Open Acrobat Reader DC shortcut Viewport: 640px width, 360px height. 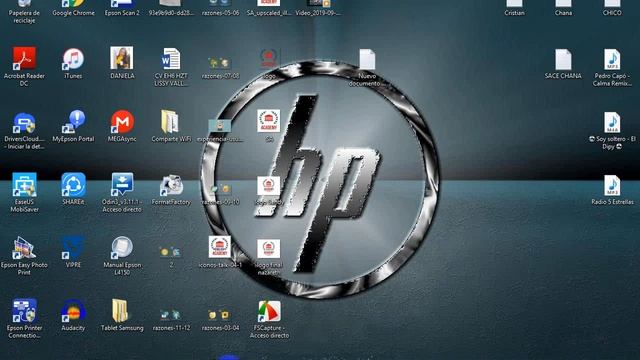(24, 58)
